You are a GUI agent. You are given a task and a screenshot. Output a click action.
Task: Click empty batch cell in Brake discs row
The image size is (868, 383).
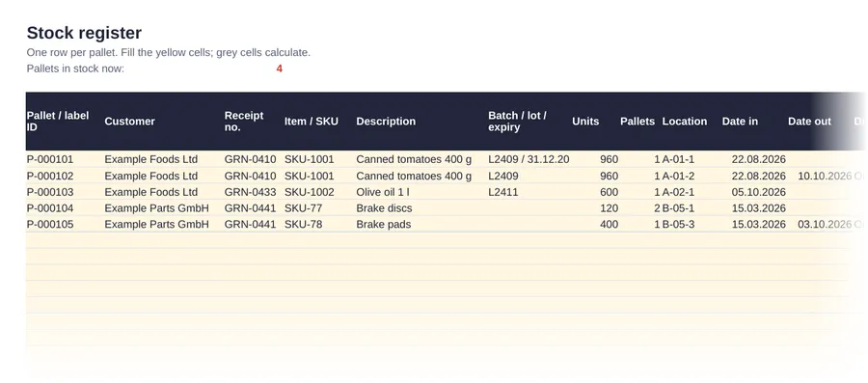[529, 208]
